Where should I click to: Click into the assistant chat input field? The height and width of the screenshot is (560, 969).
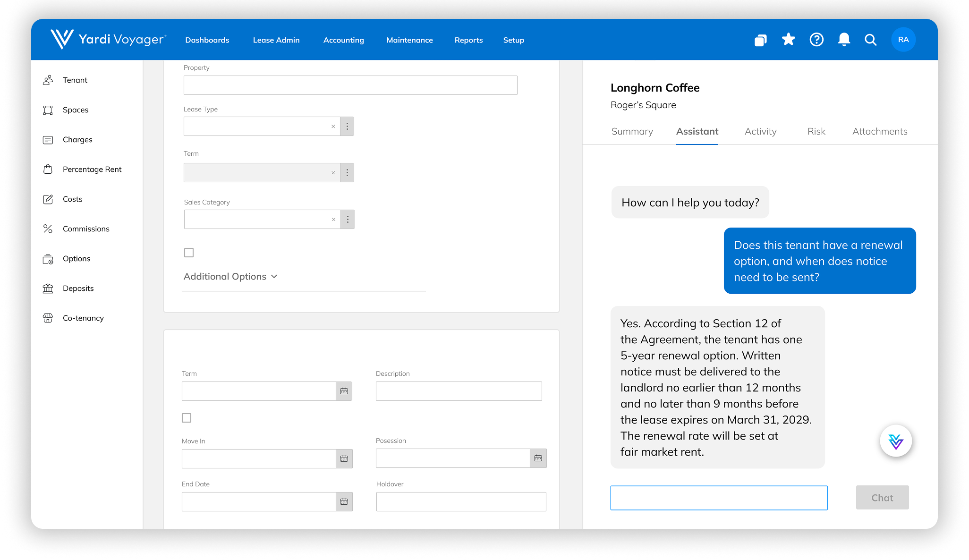(719, 498)
